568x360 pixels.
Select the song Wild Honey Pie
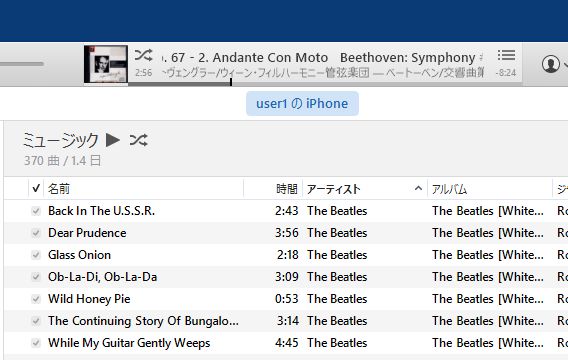point(89,299)
